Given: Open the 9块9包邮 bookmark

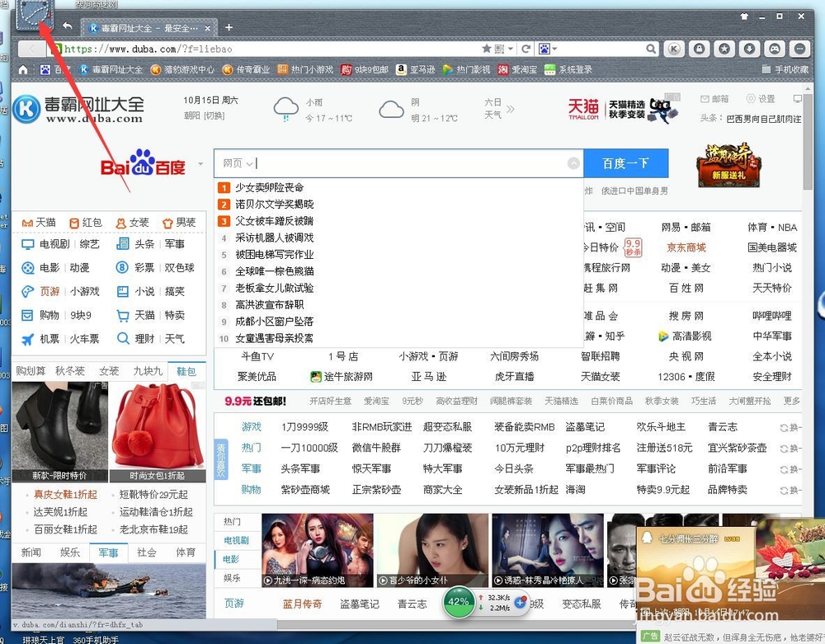Looking at the screenshot, I should [x=364, y=69].
